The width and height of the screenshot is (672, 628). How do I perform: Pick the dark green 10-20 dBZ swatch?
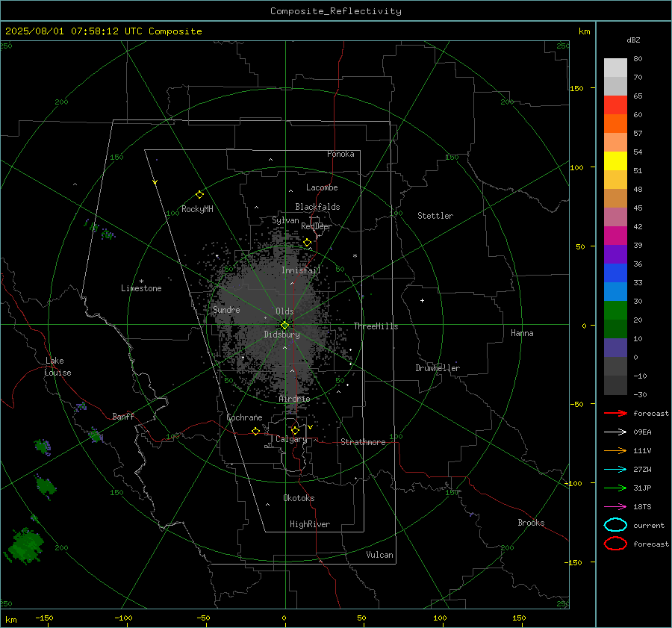tap(615, 329)
